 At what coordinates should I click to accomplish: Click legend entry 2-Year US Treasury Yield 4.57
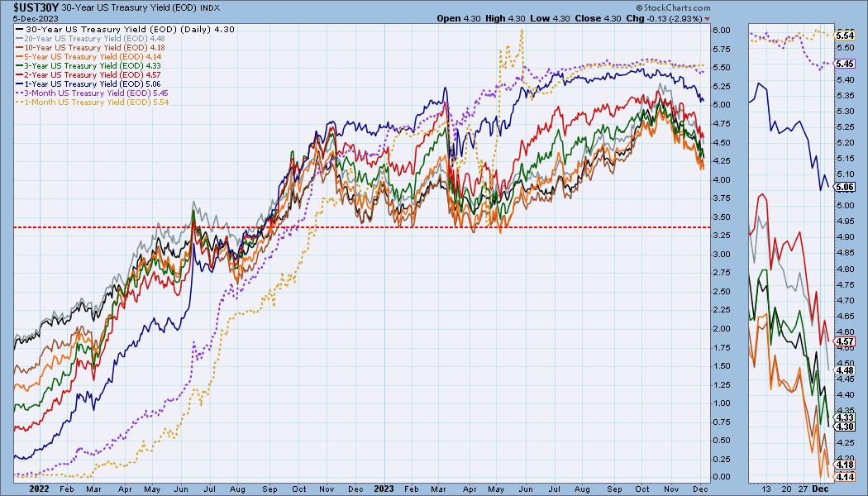pyautogui.click(x=89, y=74)
